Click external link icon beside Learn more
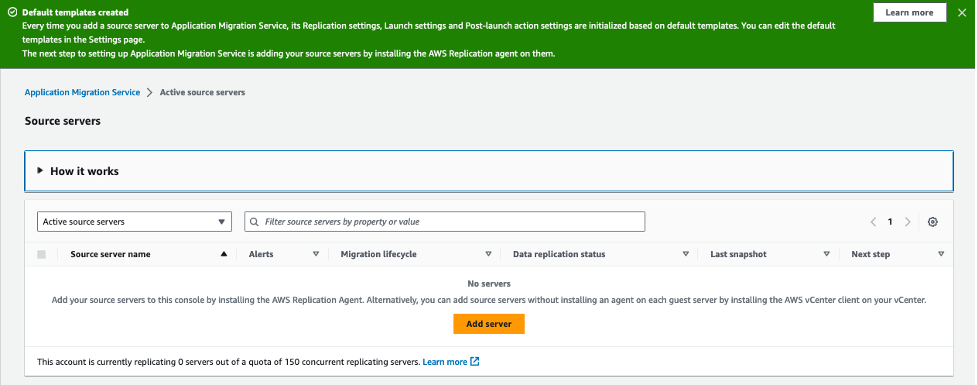This screenshot has height=385, width=977. pyautogui.click(x=475, y=362)
